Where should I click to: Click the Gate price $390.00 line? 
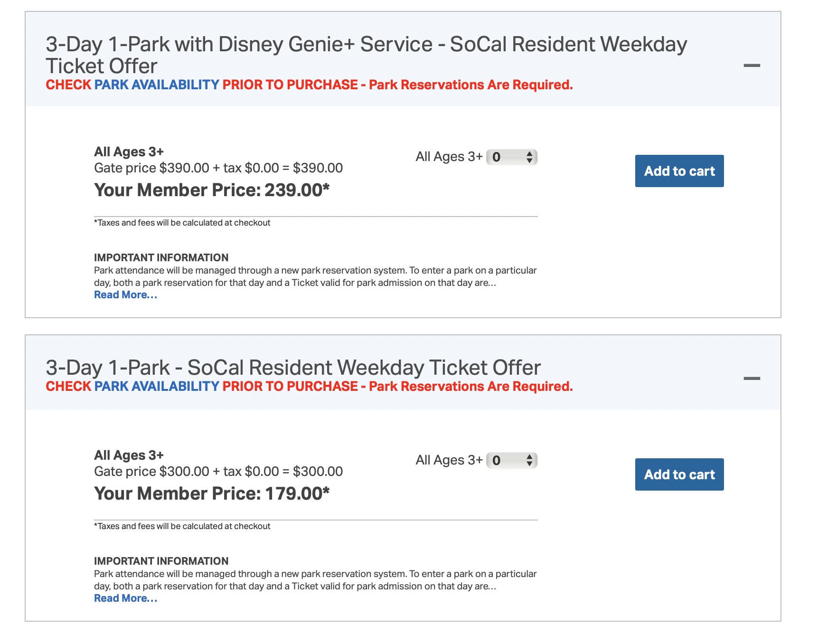point(218,168)
